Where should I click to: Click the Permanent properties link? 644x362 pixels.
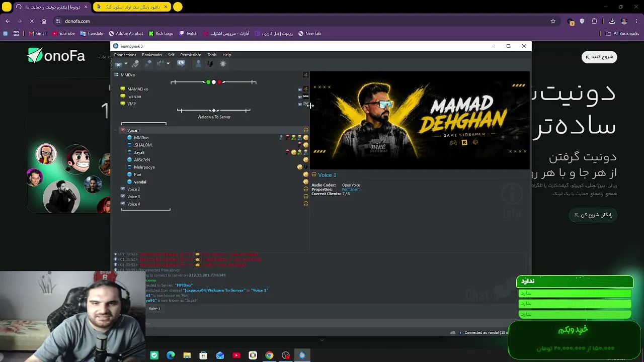click(x=351, y=190)
